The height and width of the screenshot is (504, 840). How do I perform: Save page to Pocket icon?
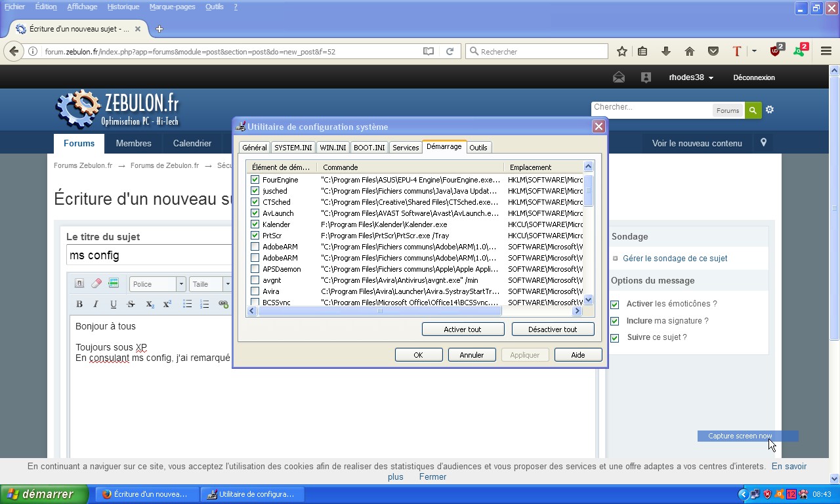pos(713,51)
